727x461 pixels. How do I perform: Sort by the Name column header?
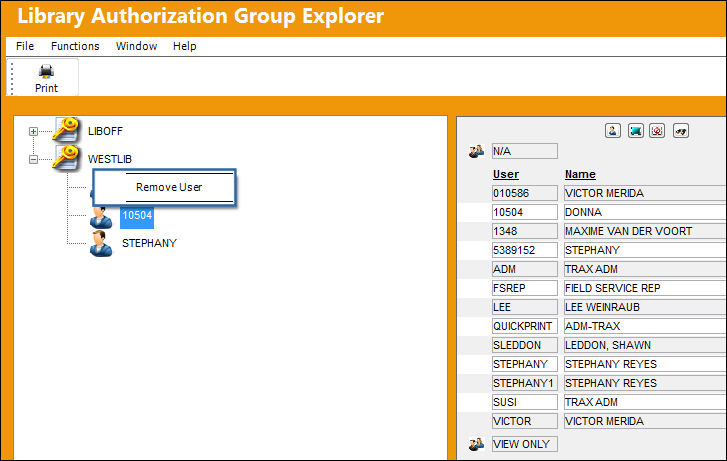point(580,174)
